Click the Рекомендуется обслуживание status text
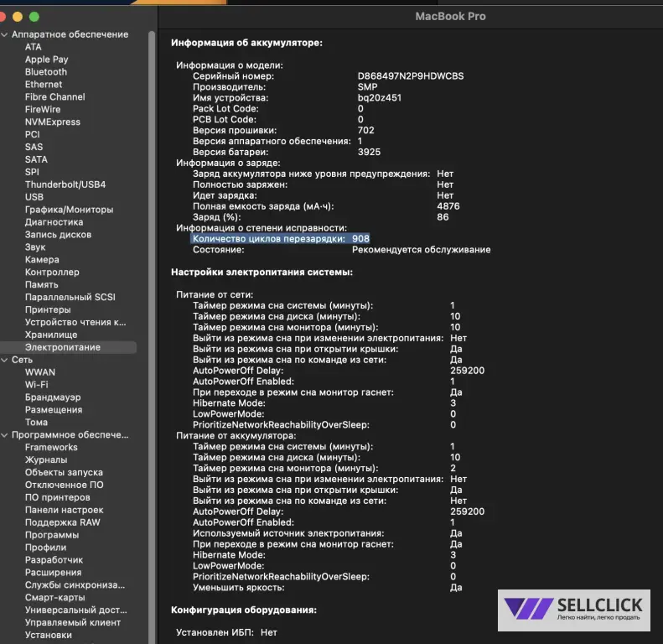The width and height of the screenshot is (663, 644). [x=422, y=250]
